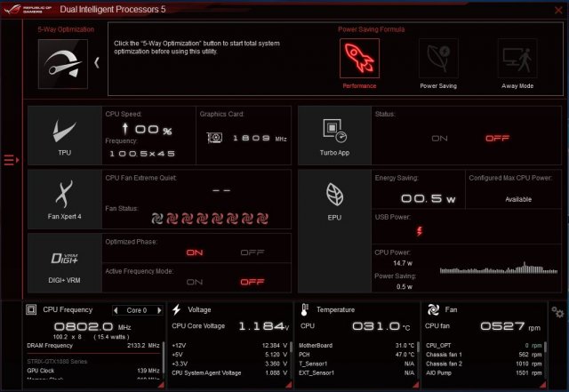Collapse description with left chevron arrow
Screen dimensions: 569x392
[x=97, y=63]
